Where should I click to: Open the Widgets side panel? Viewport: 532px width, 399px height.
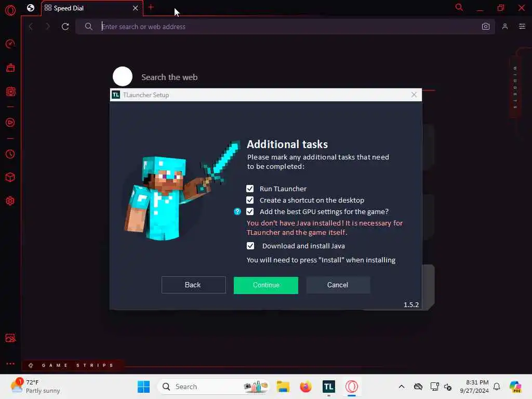515,87
